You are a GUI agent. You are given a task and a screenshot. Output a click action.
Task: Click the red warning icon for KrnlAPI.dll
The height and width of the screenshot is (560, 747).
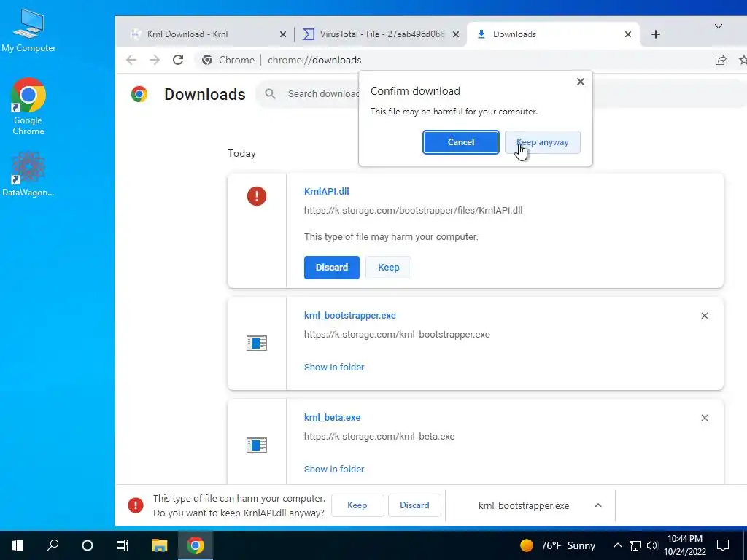coord(256,196)
